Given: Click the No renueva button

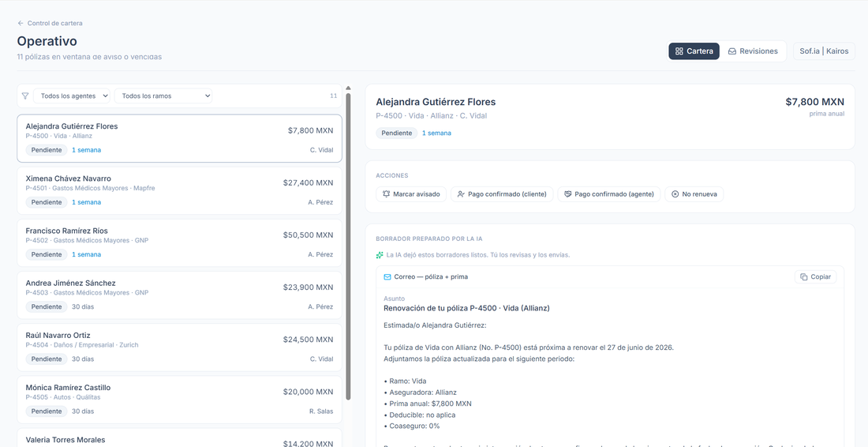Looking at the screenshot, I should (694, 194).
